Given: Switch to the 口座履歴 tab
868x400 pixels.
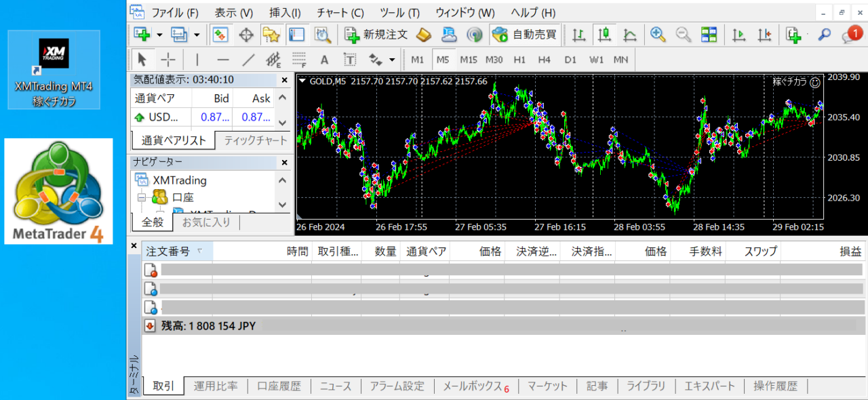Looking at the screenshot, I should pyautogui.click(x=279, y=386).
